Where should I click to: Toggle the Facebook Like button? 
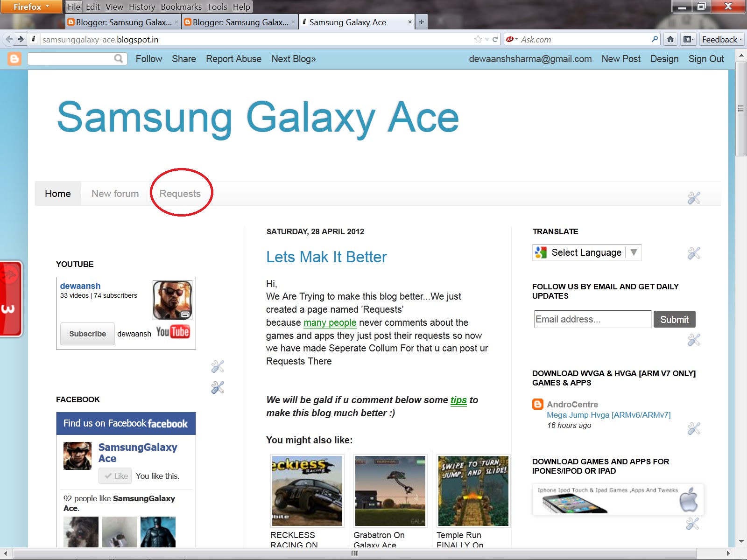[115, 476]
